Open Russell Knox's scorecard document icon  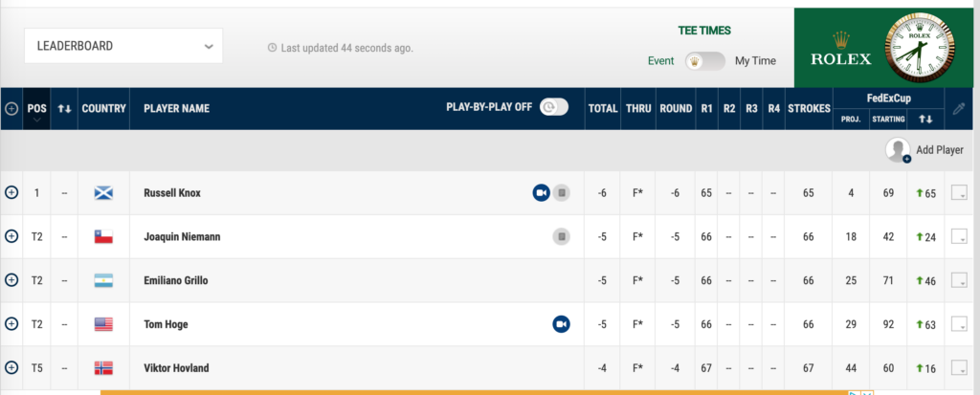point(561,193)
